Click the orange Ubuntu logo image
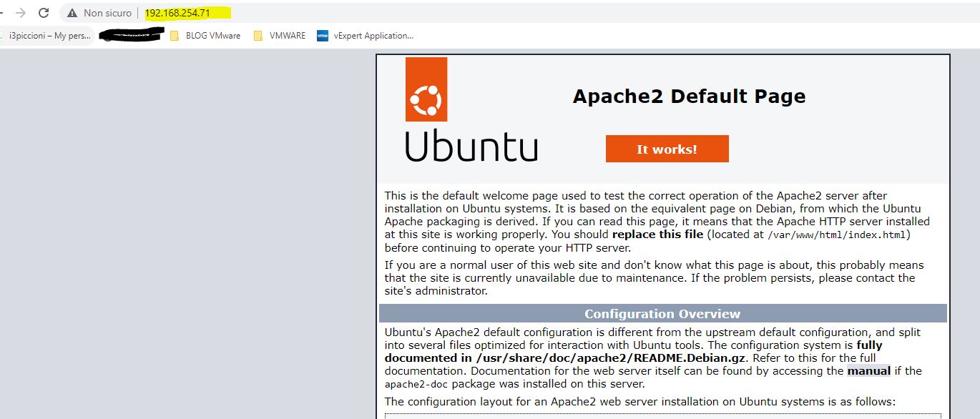This screenshot has height=419, width=980. click(426, 89)
